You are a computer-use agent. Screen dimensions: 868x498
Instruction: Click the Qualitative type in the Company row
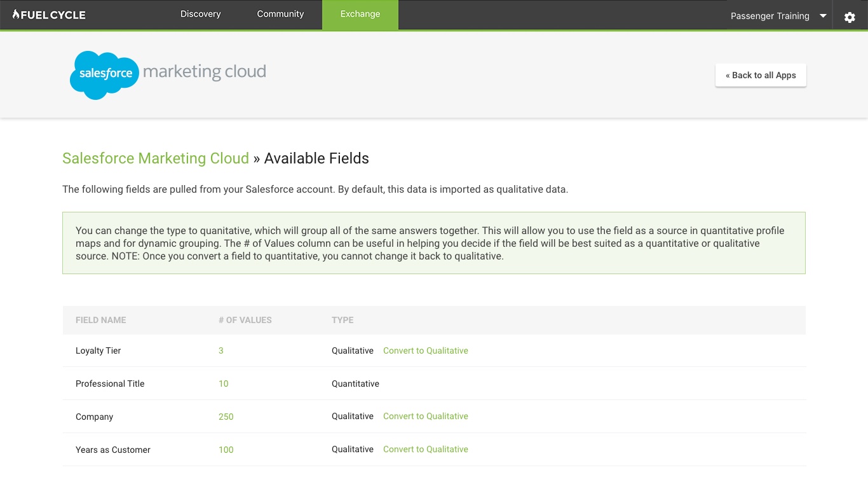[353, 416]
